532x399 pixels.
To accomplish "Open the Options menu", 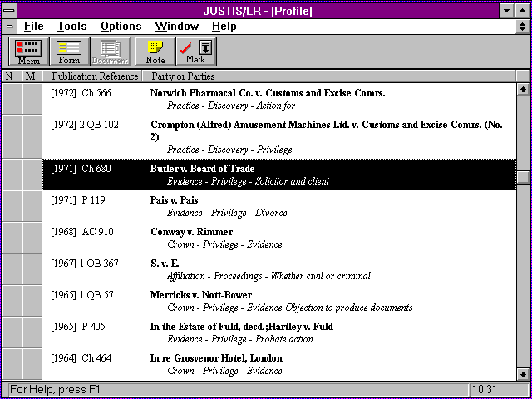I will (121, 27).
